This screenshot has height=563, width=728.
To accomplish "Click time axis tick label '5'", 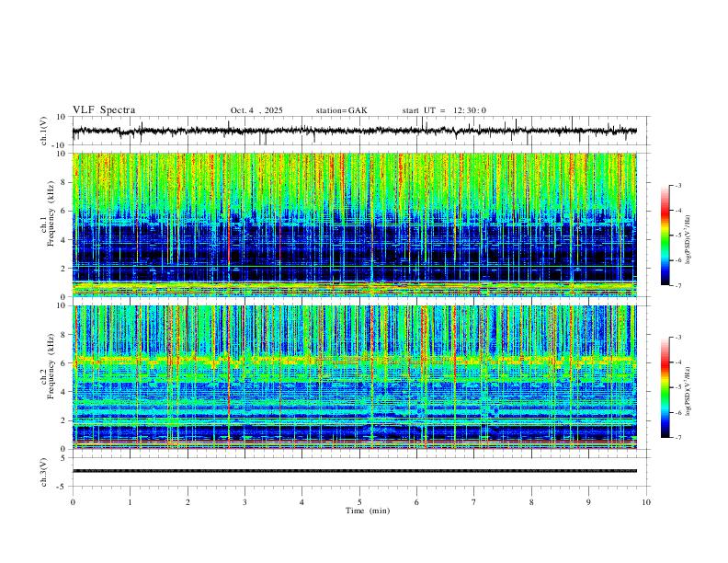I will (359, 502).
